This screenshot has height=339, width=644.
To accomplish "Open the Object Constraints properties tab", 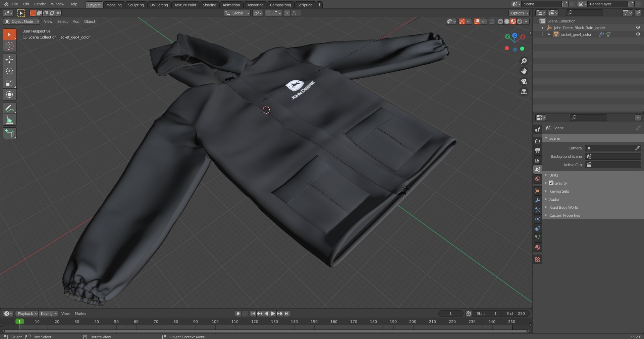I will [x=538, y=228].
